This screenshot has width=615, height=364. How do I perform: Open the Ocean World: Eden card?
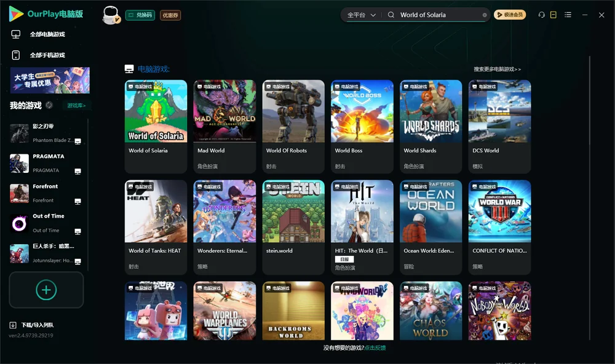point(431,227)
